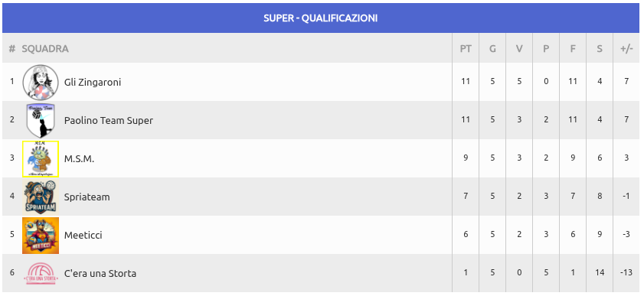644x296 pixels.
Task: Select the S column header
Action: tap(600, 49)
